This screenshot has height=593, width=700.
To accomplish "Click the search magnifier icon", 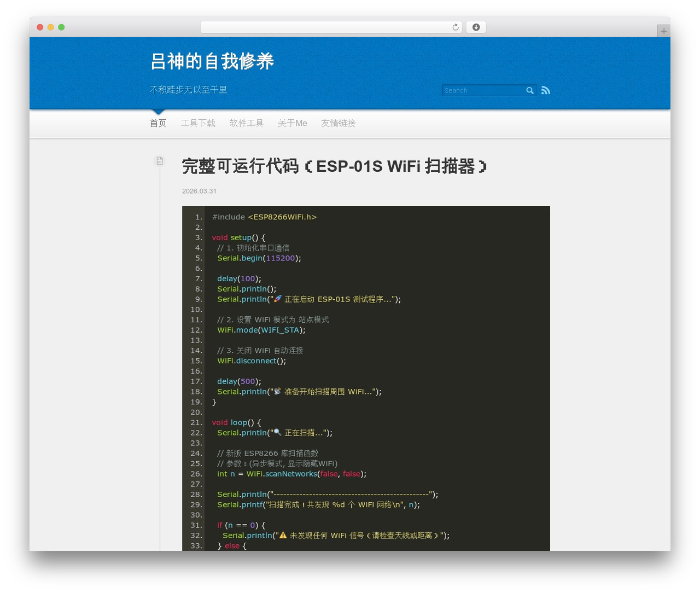I will coord(529,90).
